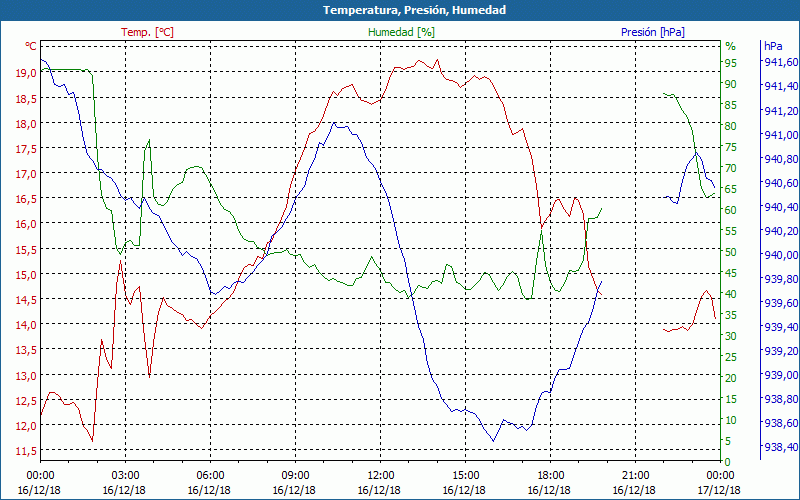Click the 60 humidity axis value
The image size is (800, 500).
(731, 210)
